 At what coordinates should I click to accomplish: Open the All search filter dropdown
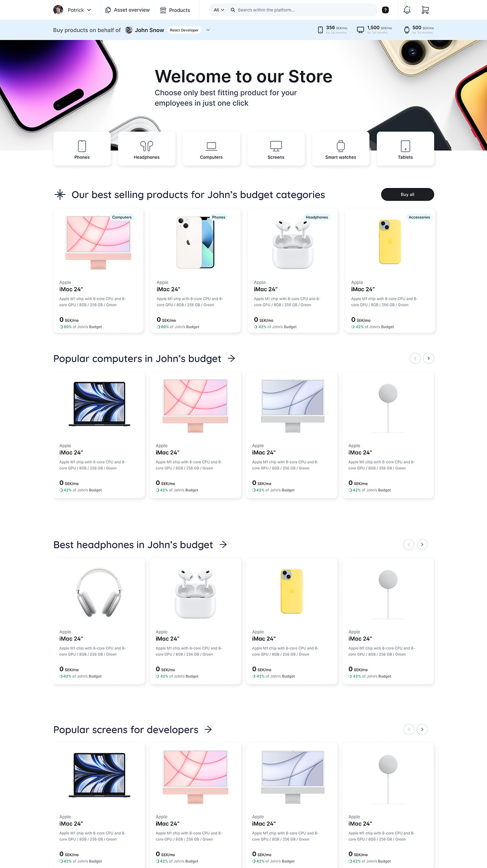(217, 9)
